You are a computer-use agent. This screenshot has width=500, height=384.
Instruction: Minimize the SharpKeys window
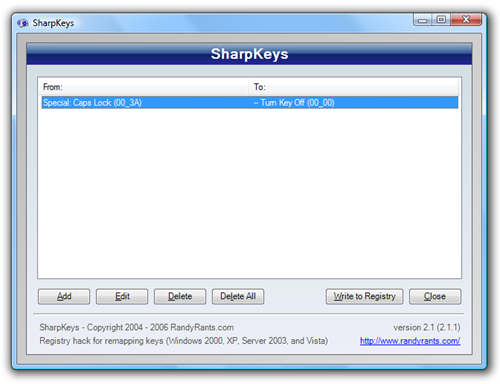point(422,20)
